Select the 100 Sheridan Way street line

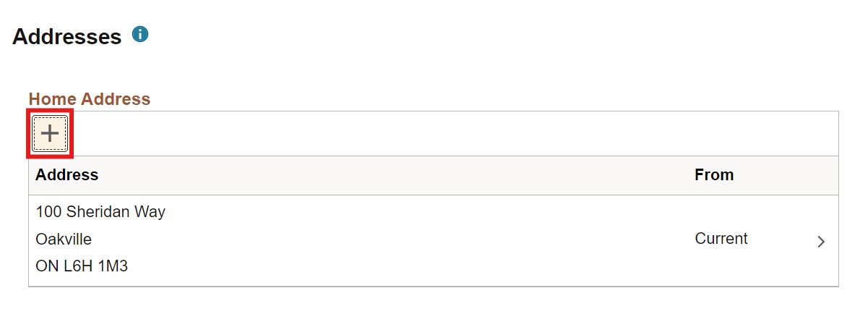tap(100, 212)
